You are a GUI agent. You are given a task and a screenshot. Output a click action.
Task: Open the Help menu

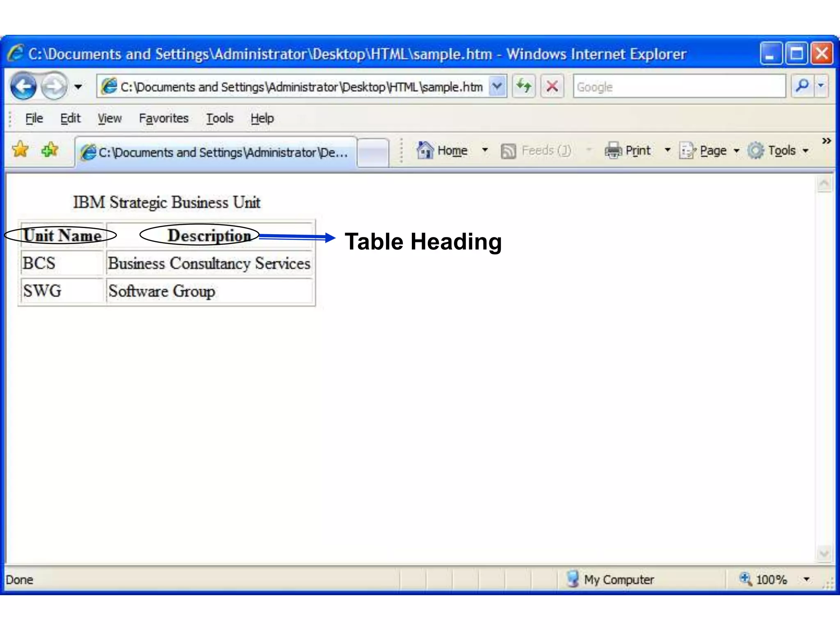click(262, 119)
